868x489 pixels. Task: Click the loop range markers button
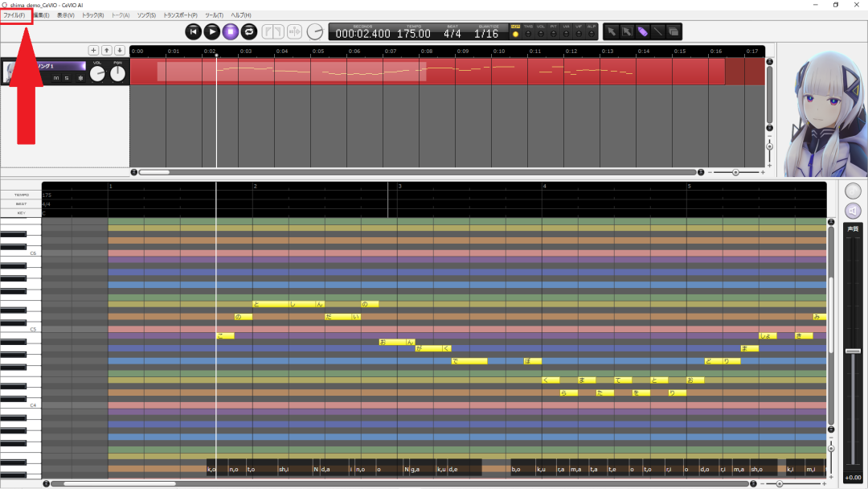click(x=273, y=32)
